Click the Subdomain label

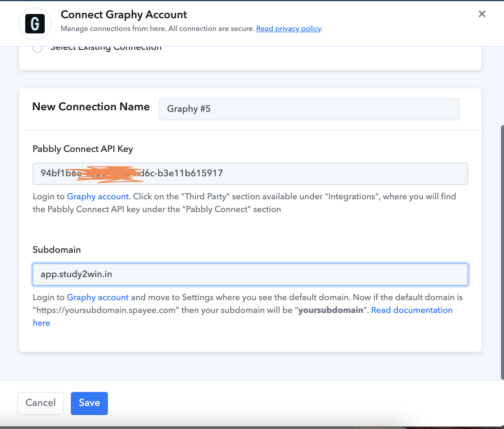pos(57,250)
